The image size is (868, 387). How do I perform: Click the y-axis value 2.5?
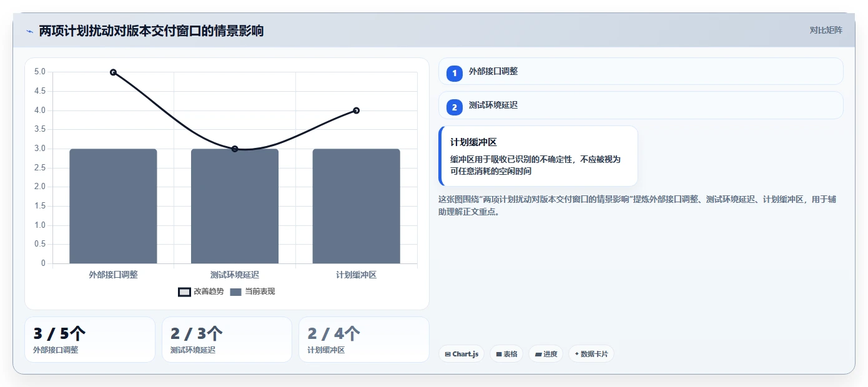tap(40, 168)
